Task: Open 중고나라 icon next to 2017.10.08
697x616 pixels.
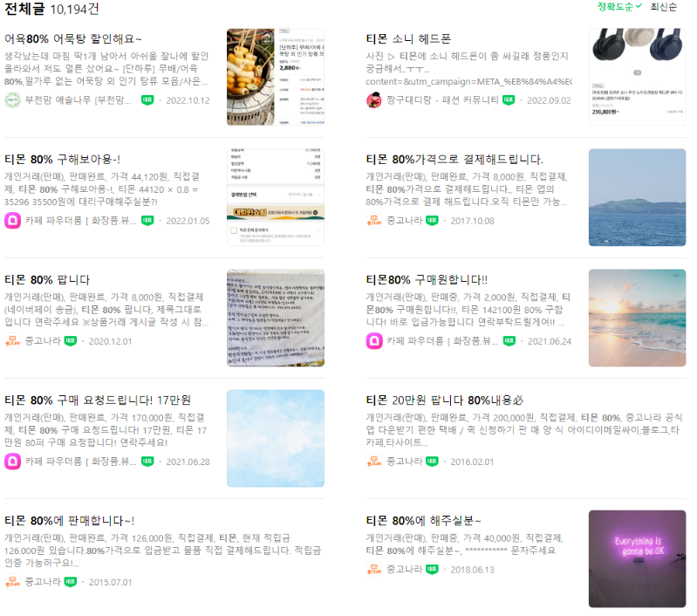Action: pyautogui.click(x=374, y=221)
